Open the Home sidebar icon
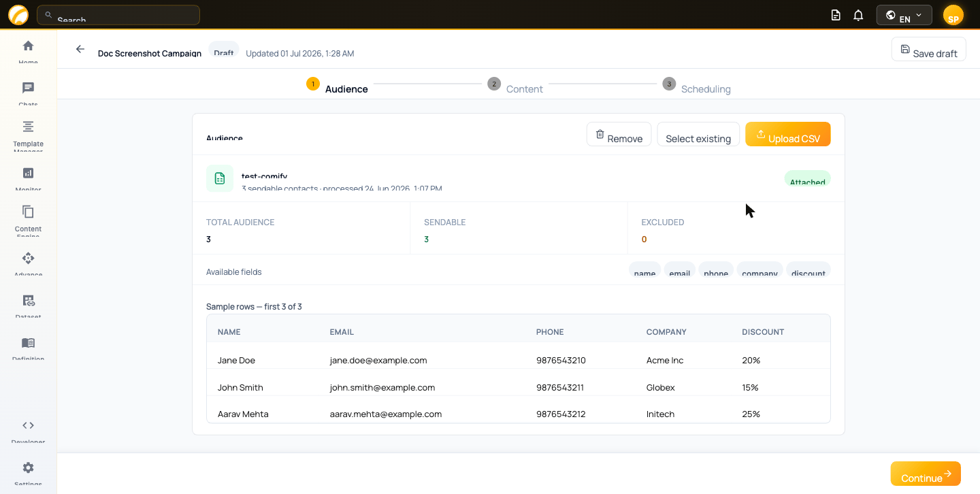This screenshot has height=494, width=980. click(28, 46)
